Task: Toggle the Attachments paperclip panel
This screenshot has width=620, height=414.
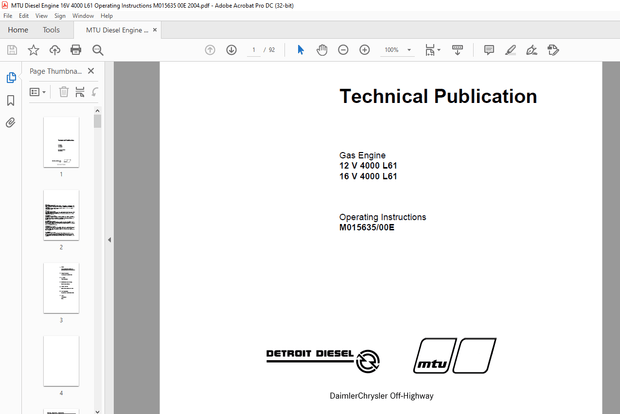Action: coord(11,123)
